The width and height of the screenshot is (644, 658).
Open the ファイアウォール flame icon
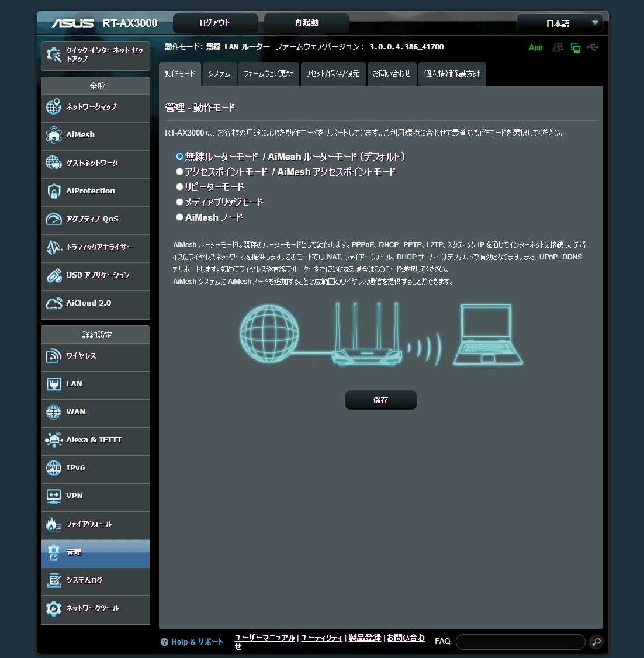point(54,524)
